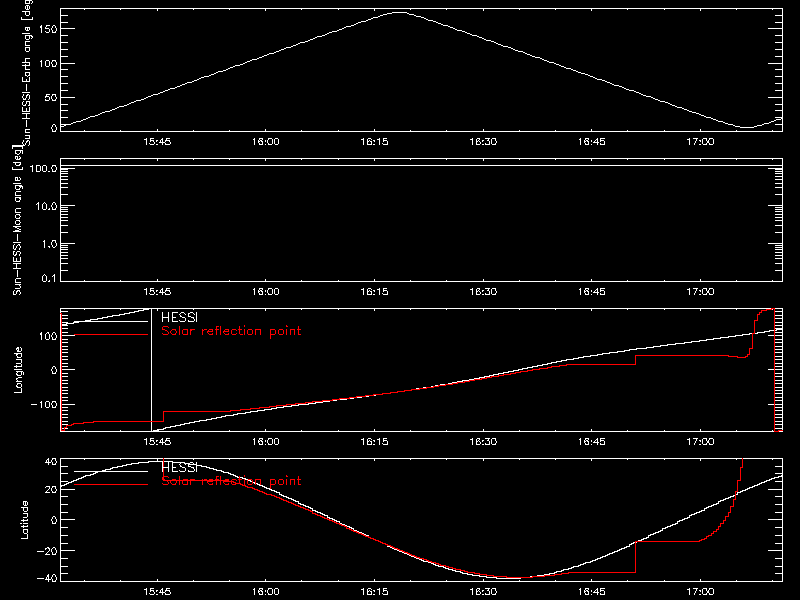Click red legend line in Latitude plot

pos(111,485)
